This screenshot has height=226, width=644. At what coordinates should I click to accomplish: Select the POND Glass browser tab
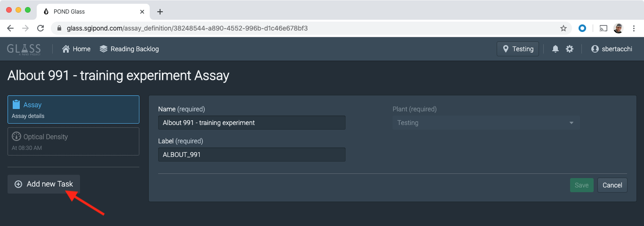point(93,11)
